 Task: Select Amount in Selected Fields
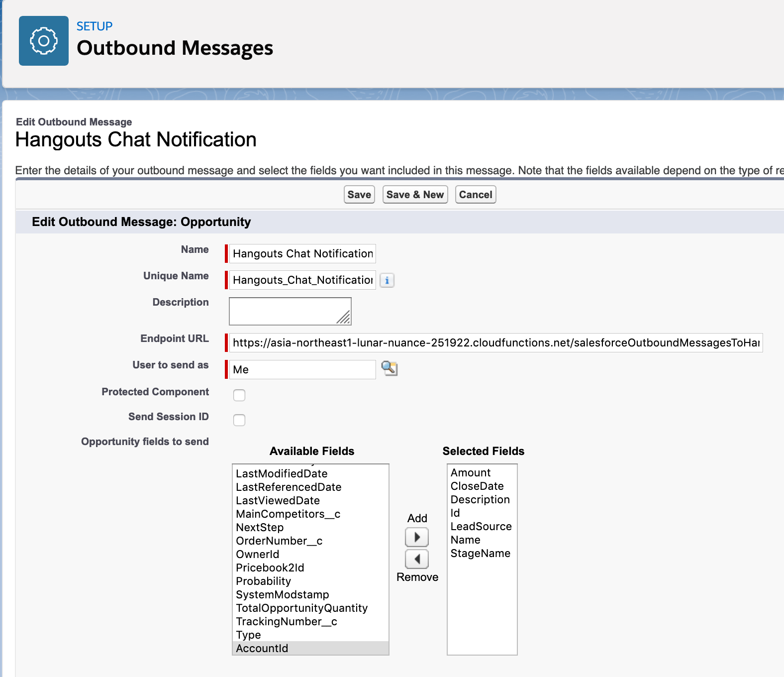(482, 472)
